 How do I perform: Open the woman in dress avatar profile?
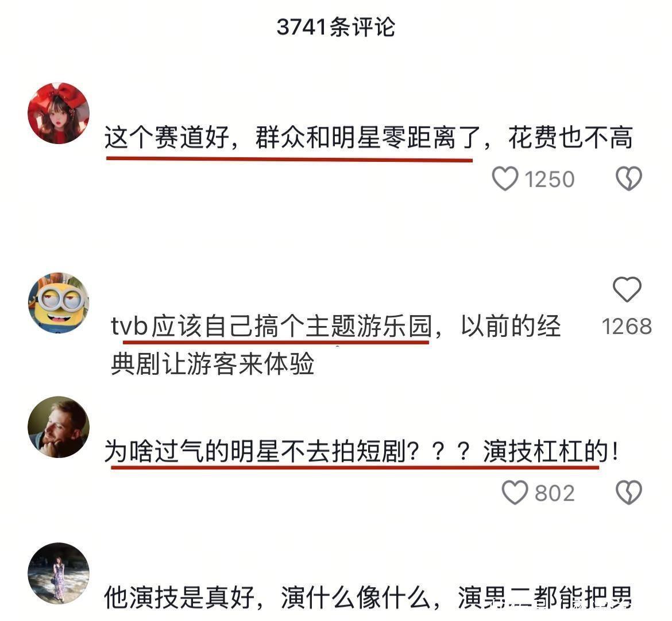tap(59, 573)
